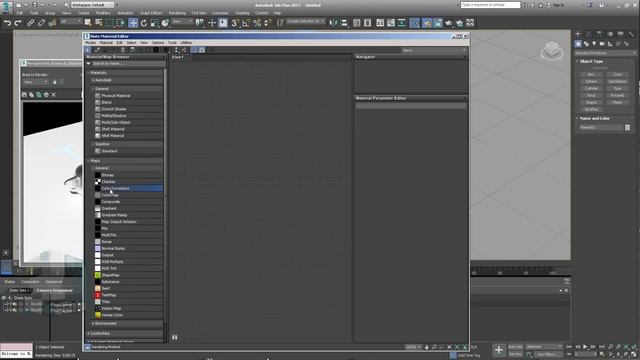Click the Pan hand icon in Slate navigation bar

(427, 347)
